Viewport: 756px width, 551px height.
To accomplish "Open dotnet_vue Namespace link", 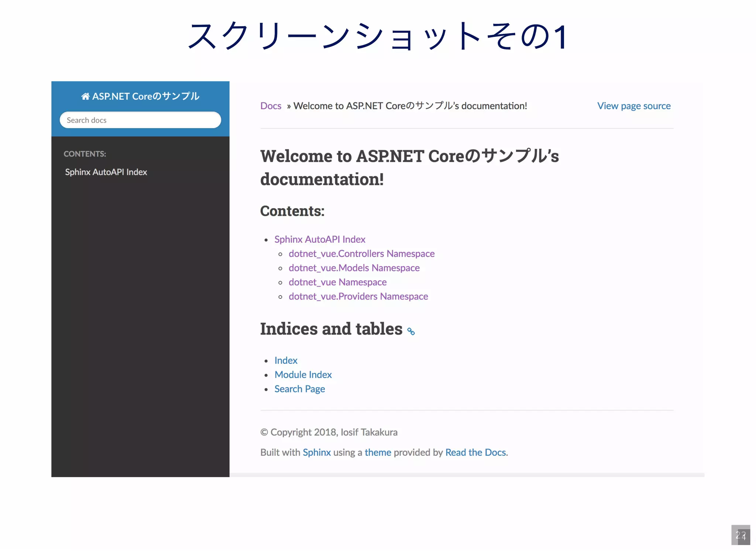I will 337,282.
